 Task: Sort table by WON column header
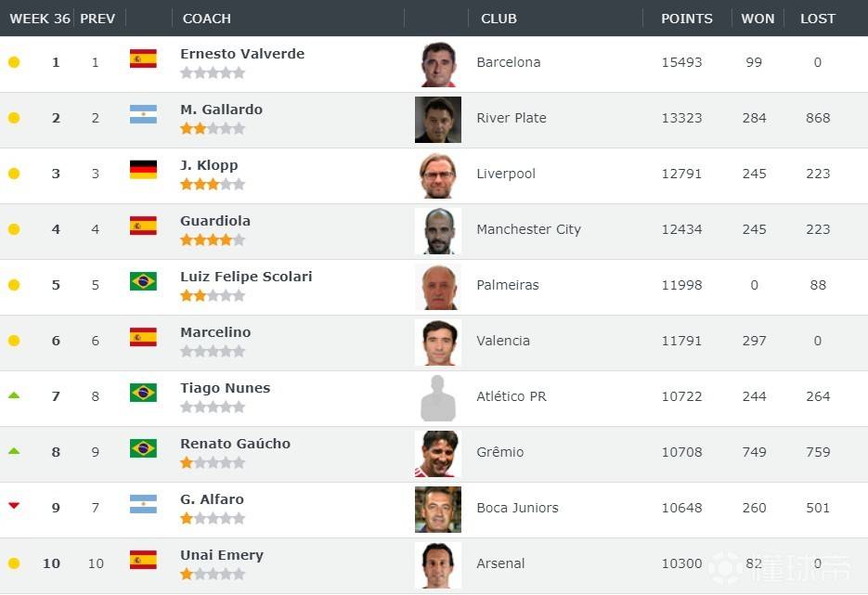pos(758,19)
